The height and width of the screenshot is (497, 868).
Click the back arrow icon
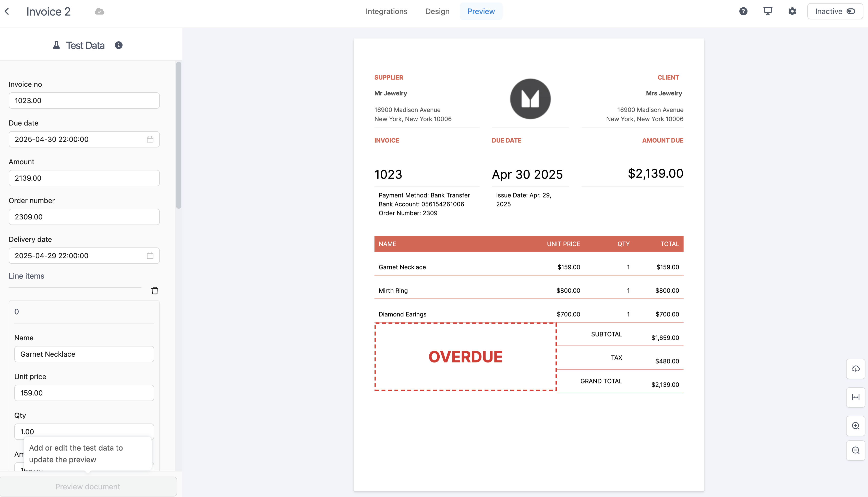pyautogui.click(x=7, y=11)
